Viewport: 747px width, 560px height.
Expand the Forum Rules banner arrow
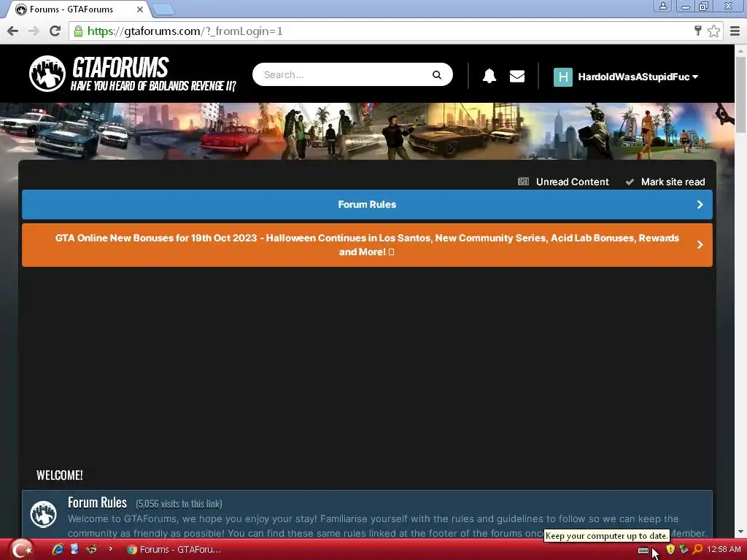pyautogui.click(x=700, y=204)
